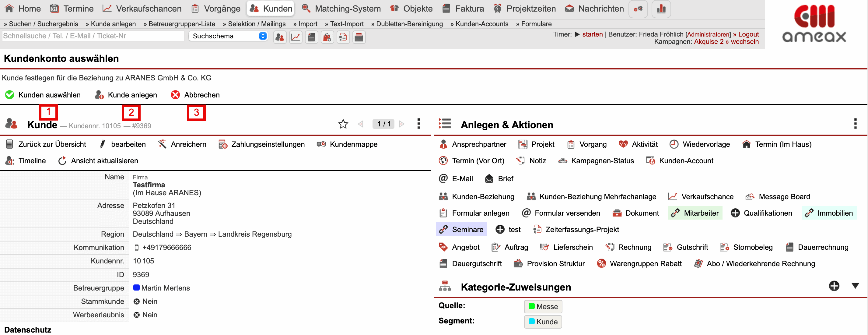The height and width of the screenshot is (335, 868).
Task: Open the Suchschema dropdown
Action: tap(228, 36)
